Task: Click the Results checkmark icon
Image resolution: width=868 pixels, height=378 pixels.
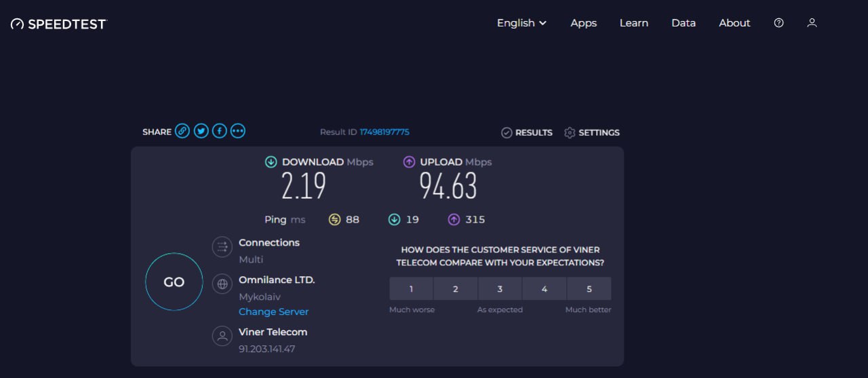Action: pyautogui.click(x=506, y=132)
